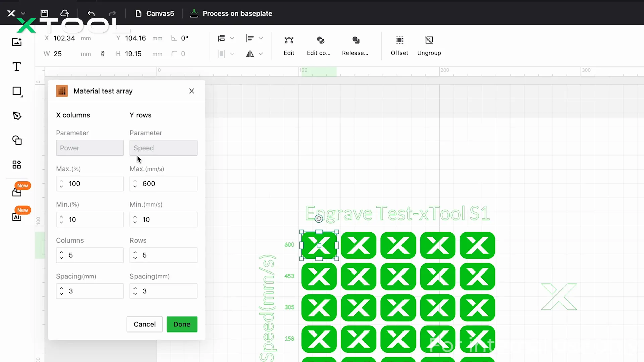Toggle the aspect ratio lock
644x362 pixels.
103,54
